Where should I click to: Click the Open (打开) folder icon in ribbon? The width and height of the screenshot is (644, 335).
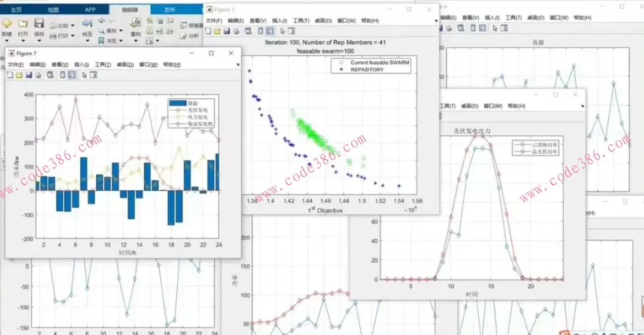[23, 23]
